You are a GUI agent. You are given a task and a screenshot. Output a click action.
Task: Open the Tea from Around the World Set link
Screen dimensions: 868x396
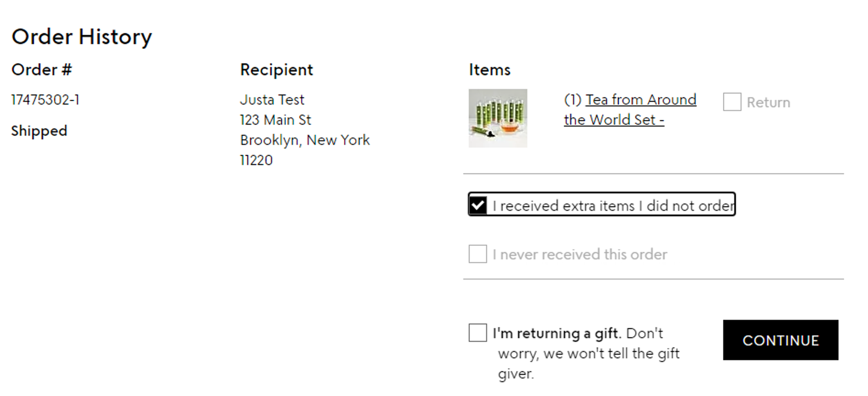(x=630, y=110)
